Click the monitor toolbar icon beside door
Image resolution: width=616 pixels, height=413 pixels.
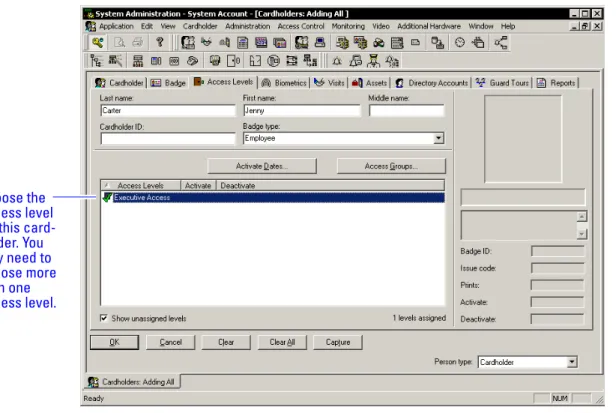pyautogui.click(x=214, y=61)
